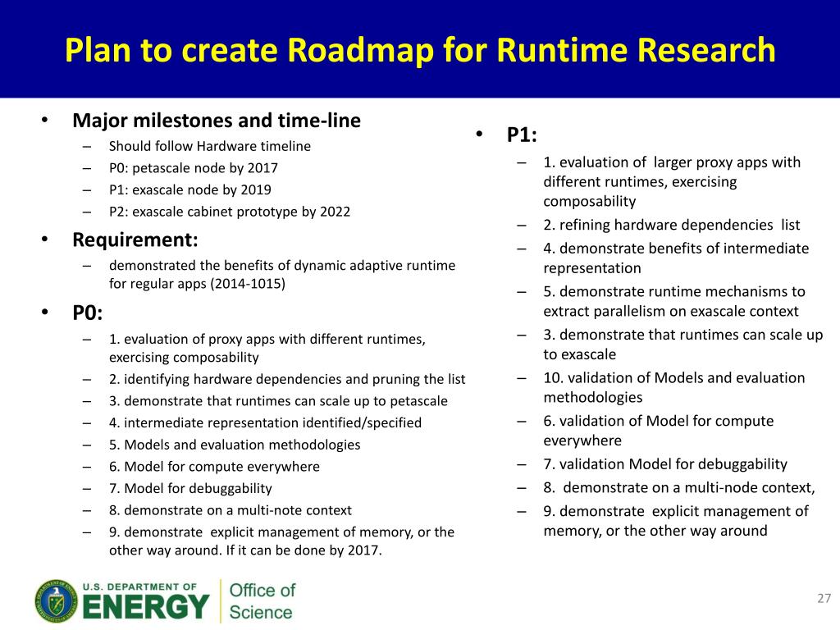Click item runtimes can scale up to exascale
Viewport: 840px width, 630px height.
[683, 345]
